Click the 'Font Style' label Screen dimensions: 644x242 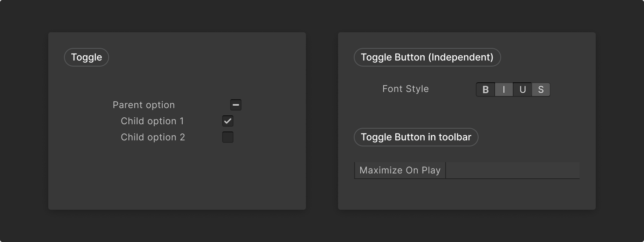(x=405, y=89)
